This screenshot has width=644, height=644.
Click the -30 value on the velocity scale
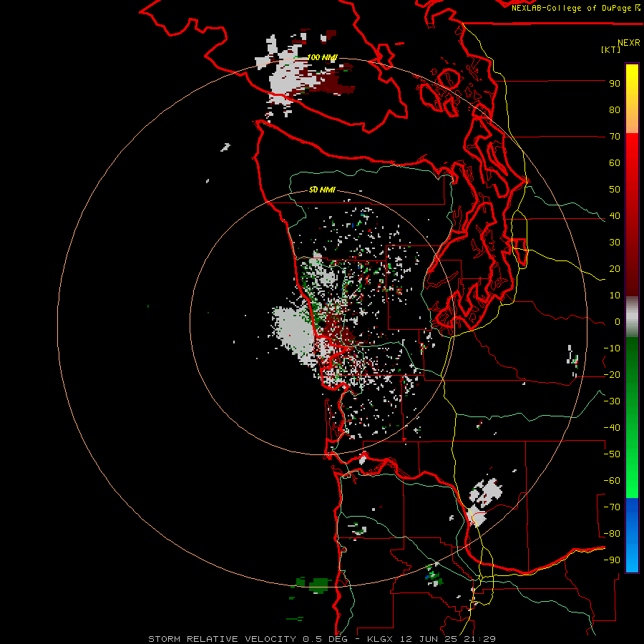612,401
